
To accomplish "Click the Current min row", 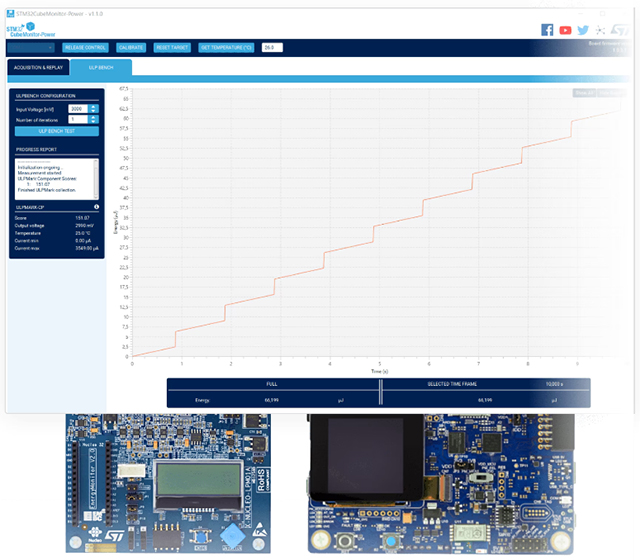I will (55, 241).
